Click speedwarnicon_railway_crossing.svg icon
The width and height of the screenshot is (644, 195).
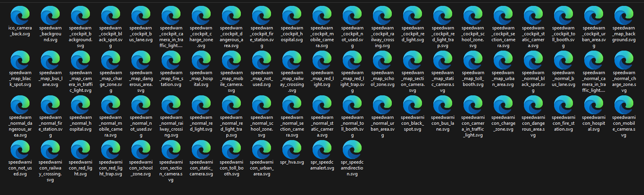click(50, 150)
